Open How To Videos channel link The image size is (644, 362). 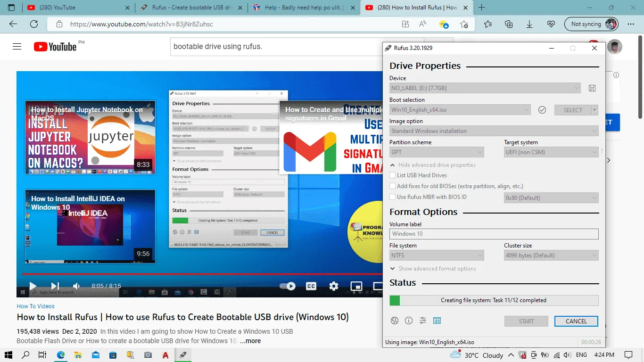pos(36,306)
